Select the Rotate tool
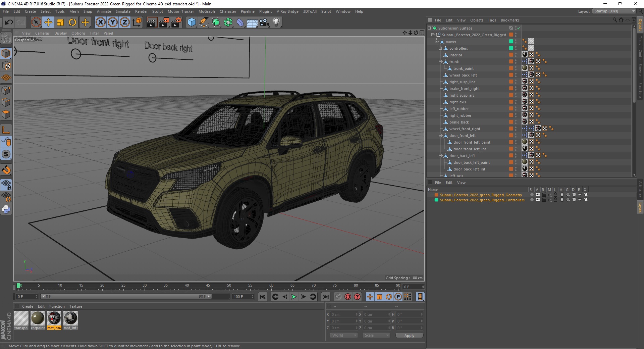Screen dimensions: 644x349 pos(72,22)
